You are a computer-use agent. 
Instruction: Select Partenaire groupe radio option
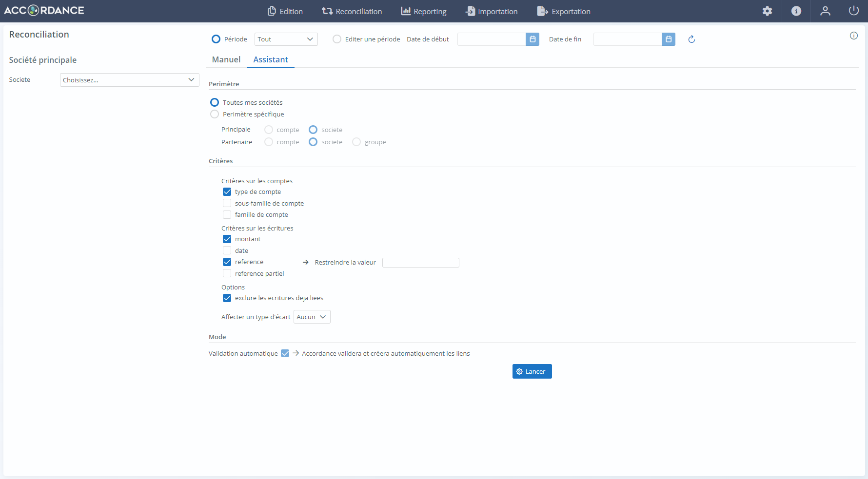coord(356,142)
